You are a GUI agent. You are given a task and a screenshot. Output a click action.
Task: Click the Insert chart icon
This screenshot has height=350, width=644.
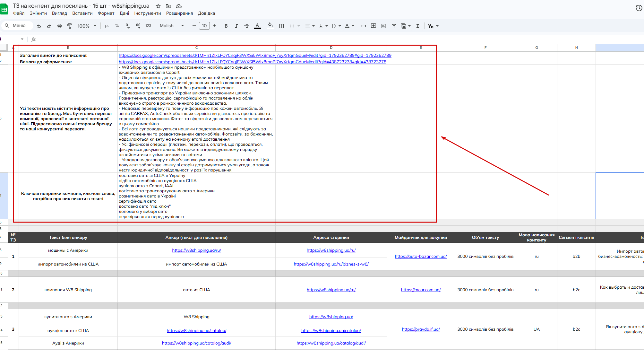(384, 26)
